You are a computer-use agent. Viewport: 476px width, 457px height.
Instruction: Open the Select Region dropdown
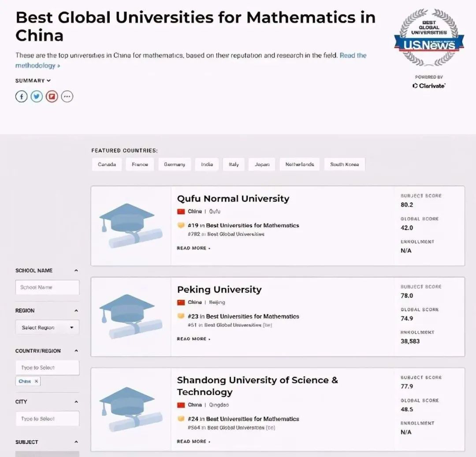[x=47, y=328]
